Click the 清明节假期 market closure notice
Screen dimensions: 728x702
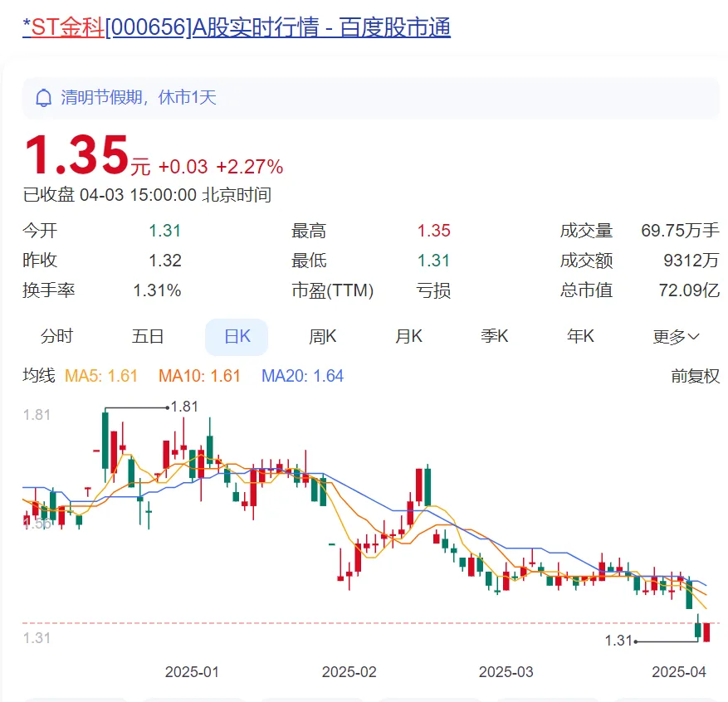138,98
